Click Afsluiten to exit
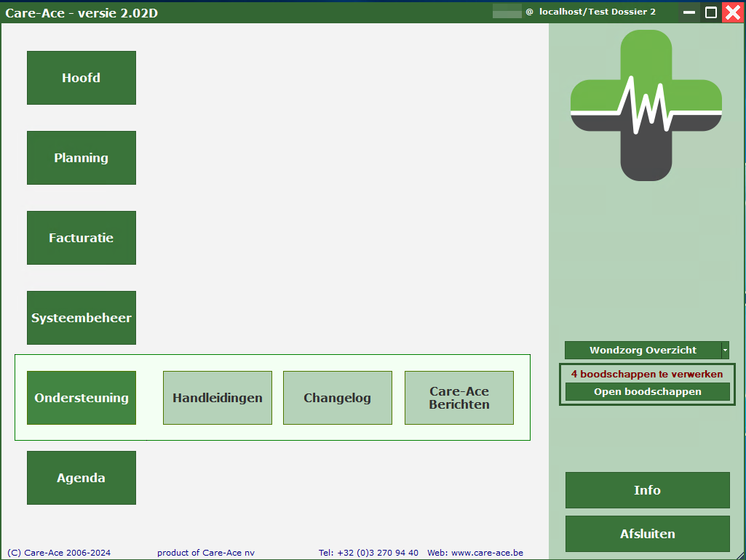Image resolution: width=746 pixels, height=560 pixels. (x=647, y=534)
